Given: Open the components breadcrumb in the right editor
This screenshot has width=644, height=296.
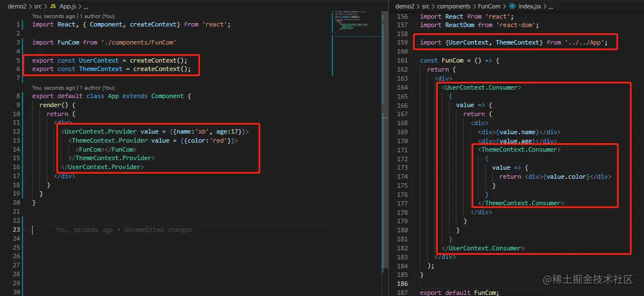Looking at the screenshot, I should click(x=454, y=6).
